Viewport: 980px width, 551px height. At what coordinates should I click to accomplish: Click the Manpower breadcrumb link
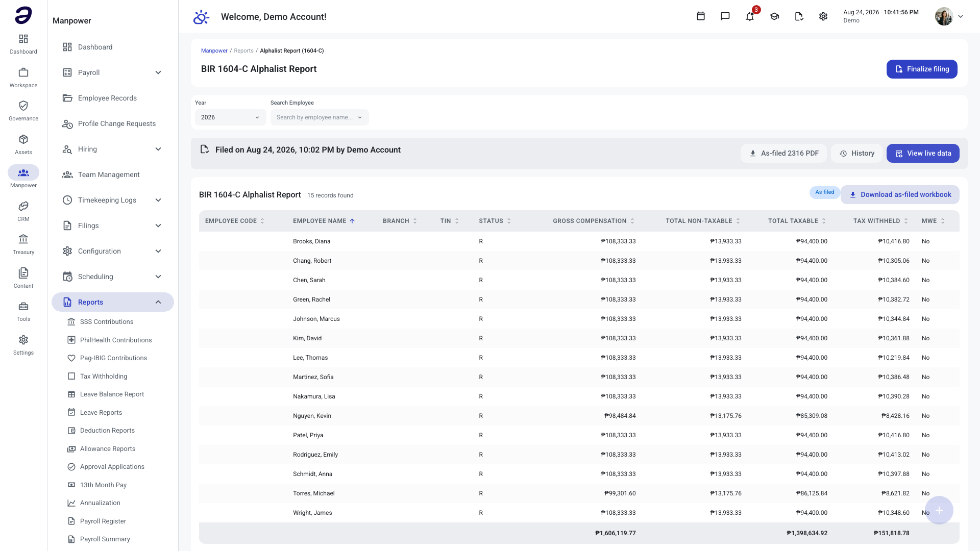click(x=214, y=51)
